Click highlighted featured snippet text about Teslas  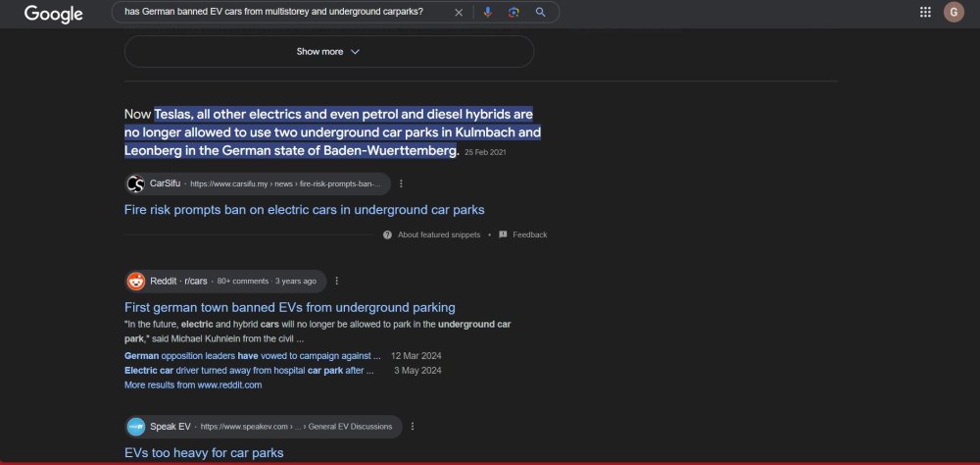(332, 132)
